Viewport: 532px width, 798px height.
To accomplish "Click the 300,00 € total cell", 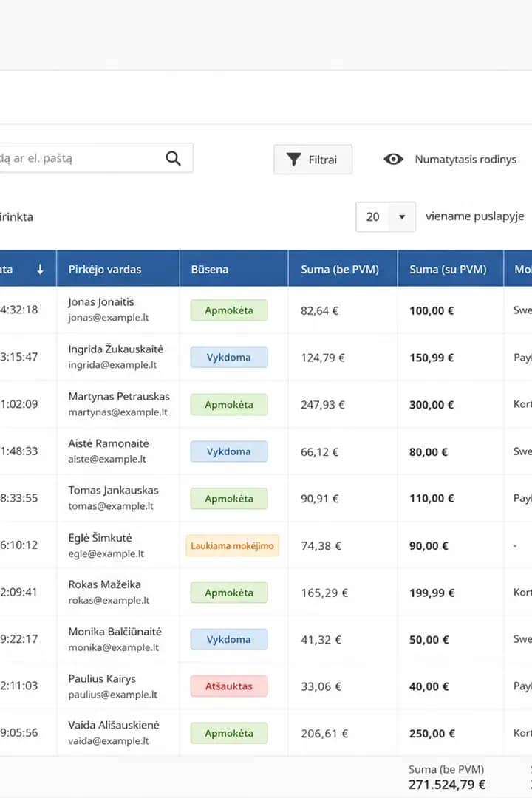I will coord(432,405).
